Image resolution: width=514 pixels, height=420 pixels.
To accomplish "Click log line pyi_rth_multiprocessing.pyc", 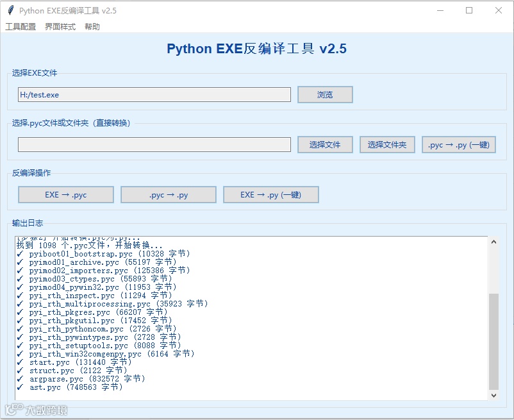I will tap(112, 304).
